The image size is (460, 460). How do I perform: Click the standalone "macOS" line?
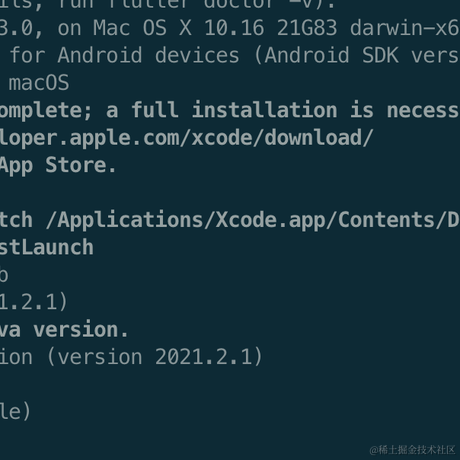[x=39, y=83]
